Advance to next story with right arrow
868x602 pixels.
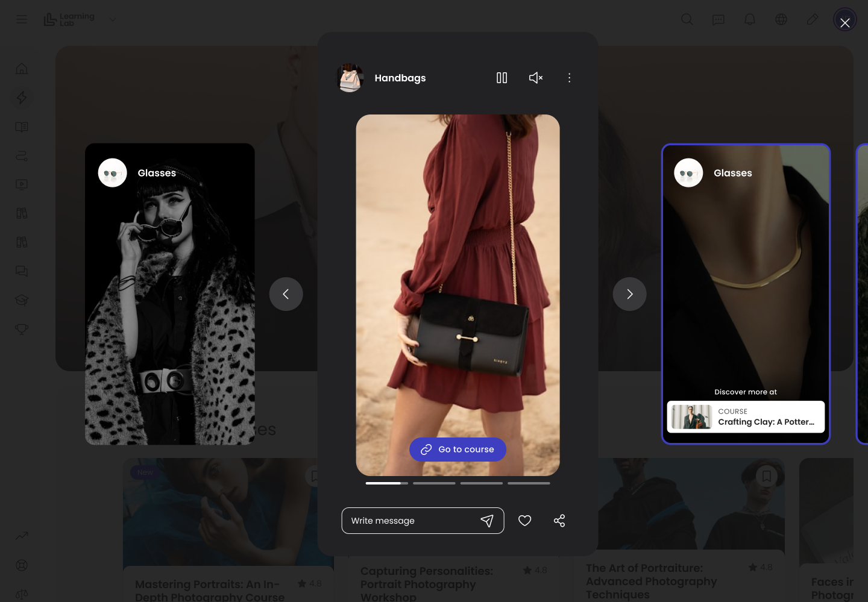(x=629, y=294)
